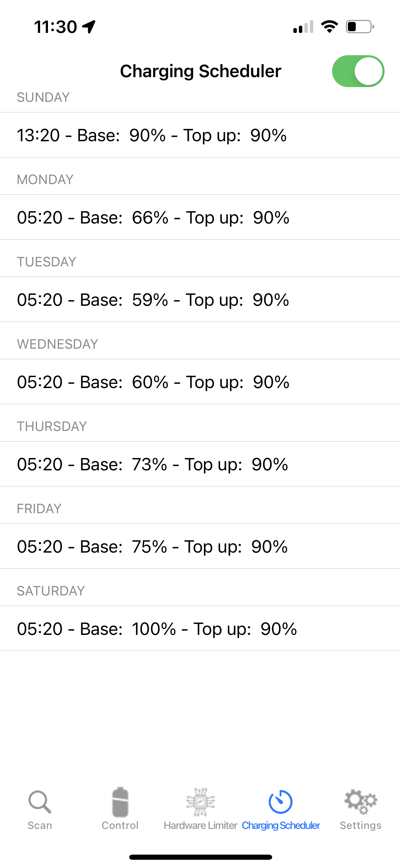Edit Friday's Base 75% schedule row

click(200, 546)
